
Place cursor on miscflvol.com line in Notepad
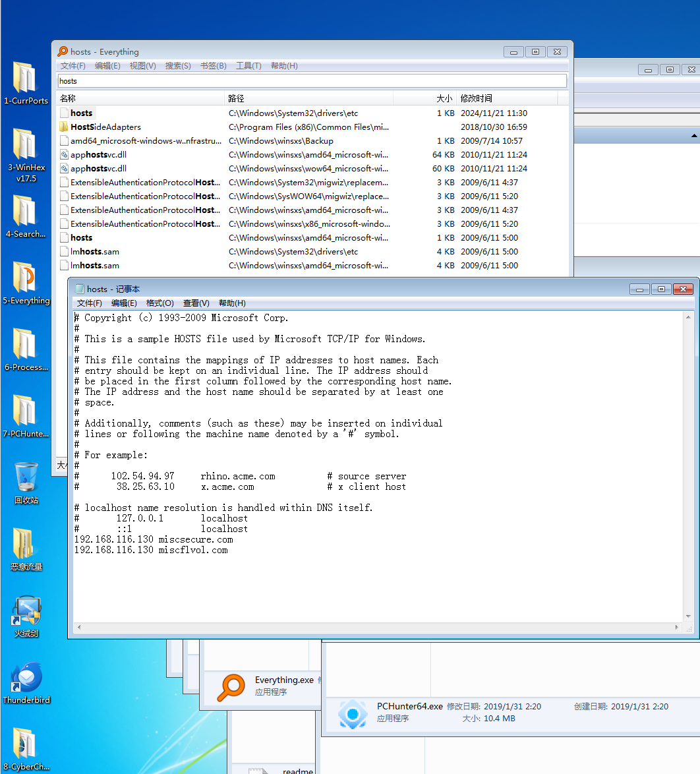click(x=151, y=550)
